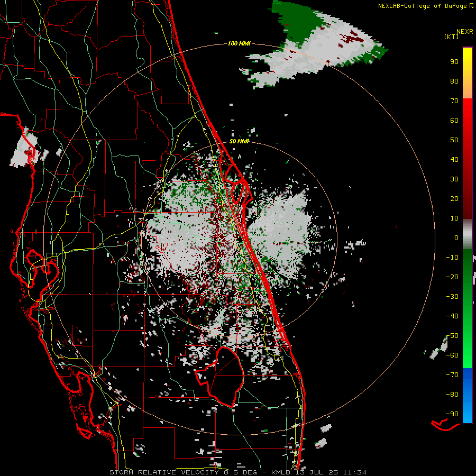Click the -30 value on velocity scale
The height and width of the screenshot is (476, 476).
[452, 297]
